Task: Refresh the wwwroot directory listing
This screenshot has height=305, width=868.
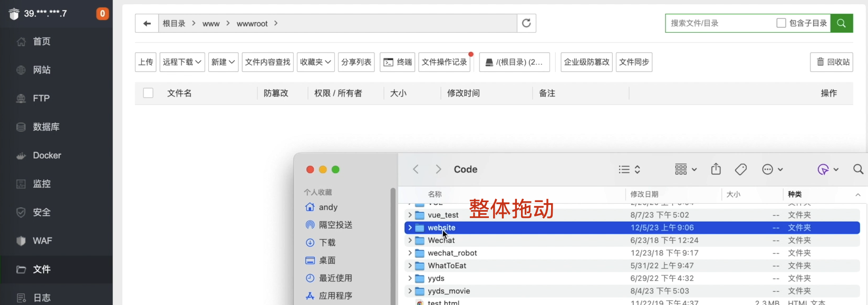Action: (x=526, y=23)
